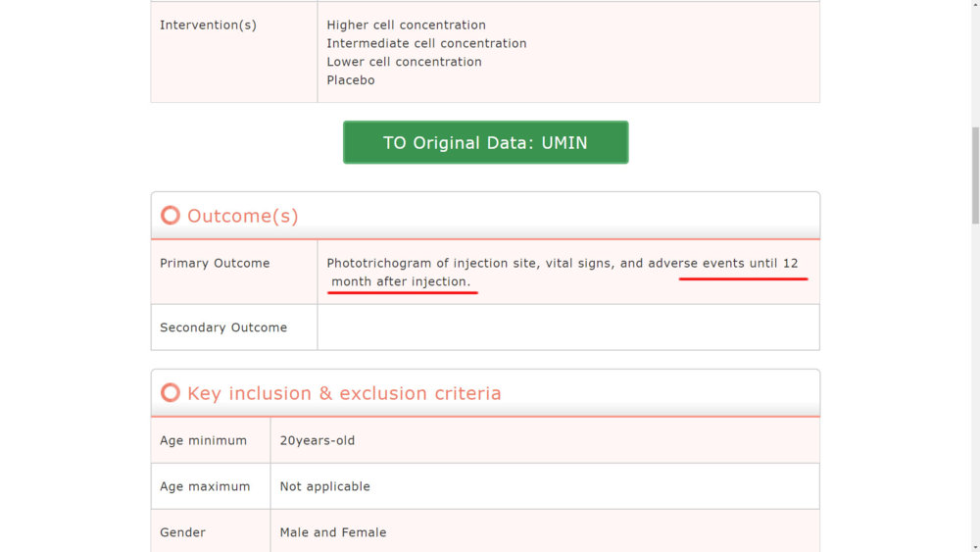Click the Age maximum label
This screenshot has width=980, height=552.
(205, 486)
